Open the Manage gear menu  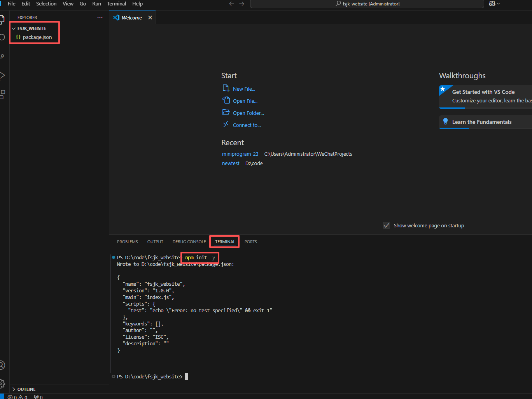[x=2, y=383]
